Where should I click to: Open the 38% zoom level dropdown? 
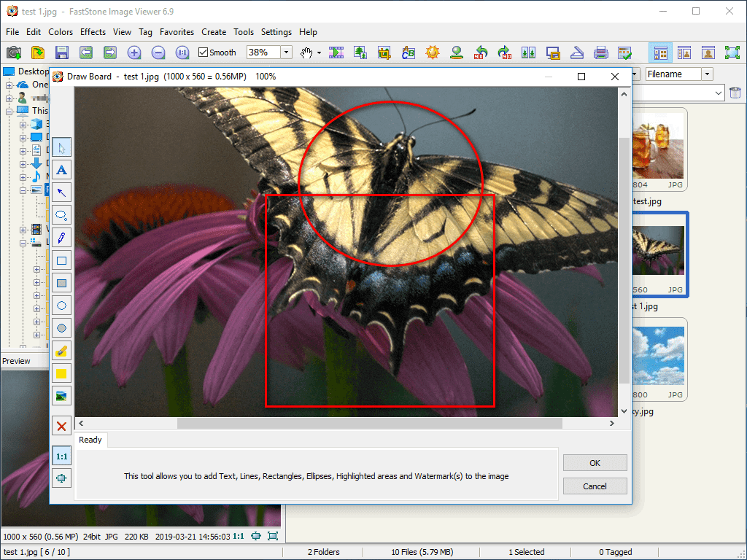tap(286, 52)
